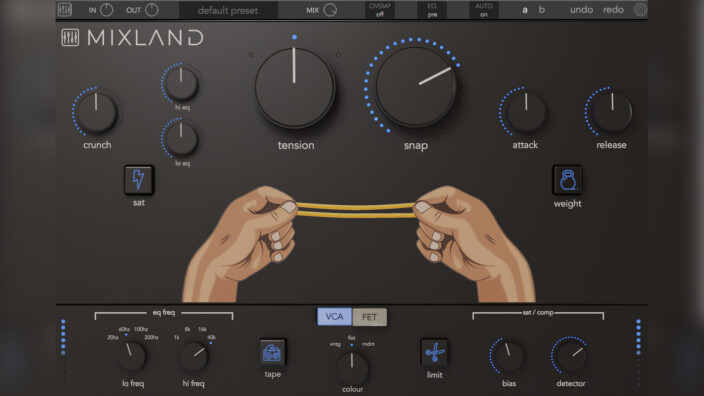Click the Mixland mixer icon in top bar
This screenshot has width=704, height=396.
point(65,9)
